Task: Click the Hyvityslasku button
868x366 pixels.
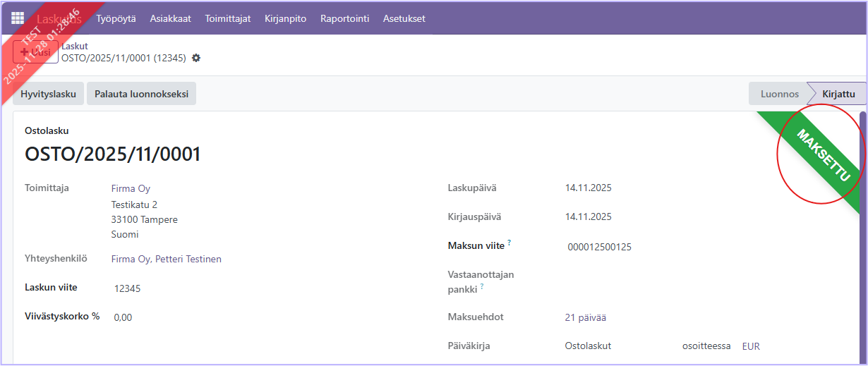Action: (48, 94)
